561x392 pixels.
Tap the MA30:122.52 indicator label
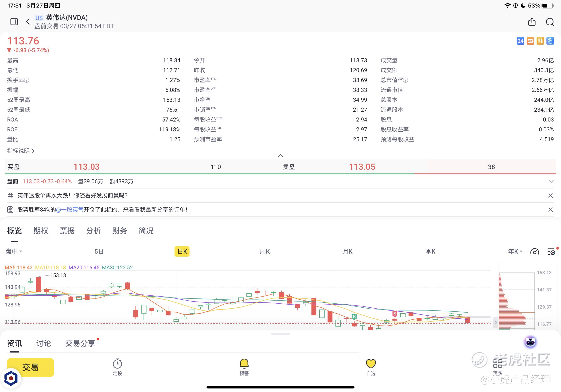(117, 268)
